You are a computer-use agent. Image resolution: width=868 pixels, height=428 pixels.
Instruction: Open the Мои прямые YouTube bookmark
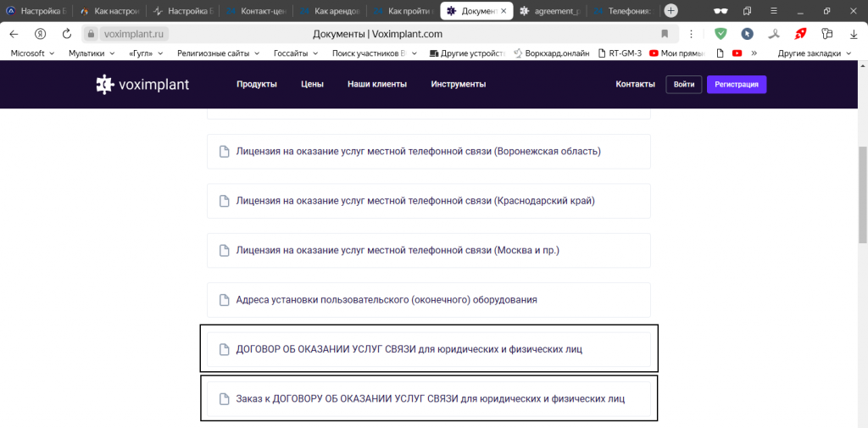pyautogui.click(x=676, y=53)
